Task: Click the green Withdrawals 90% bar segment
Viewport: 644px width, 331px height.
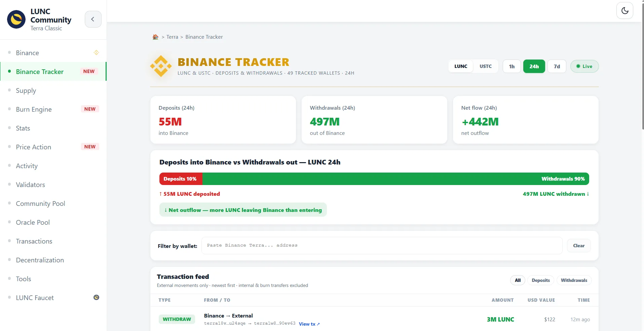Action: (395, 179)
